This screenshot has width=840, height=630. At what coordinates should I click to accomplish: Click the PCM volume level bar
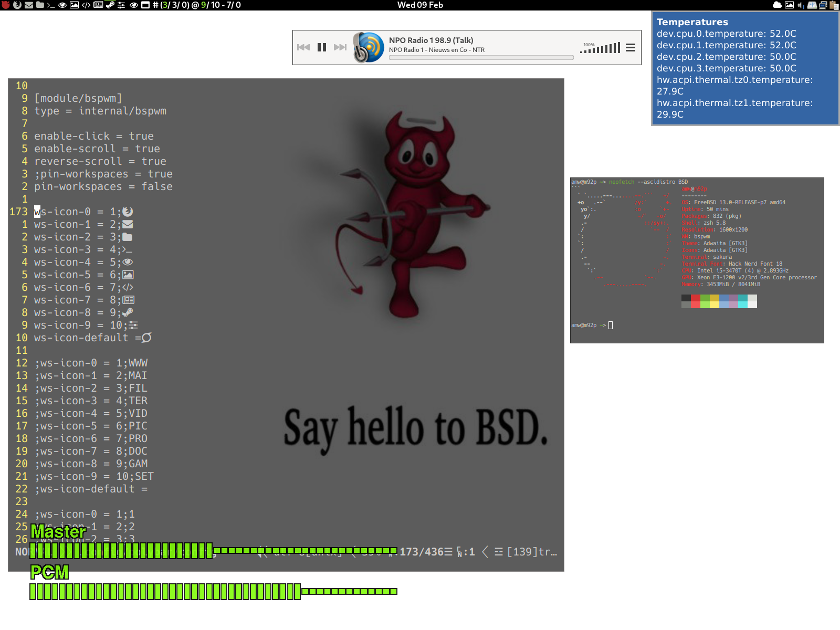[x=213, y=591]
